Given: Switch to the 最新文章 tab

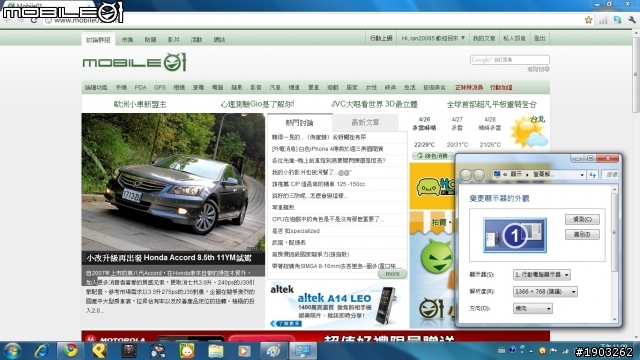Looking at the screenshot, I should [365, 122].
